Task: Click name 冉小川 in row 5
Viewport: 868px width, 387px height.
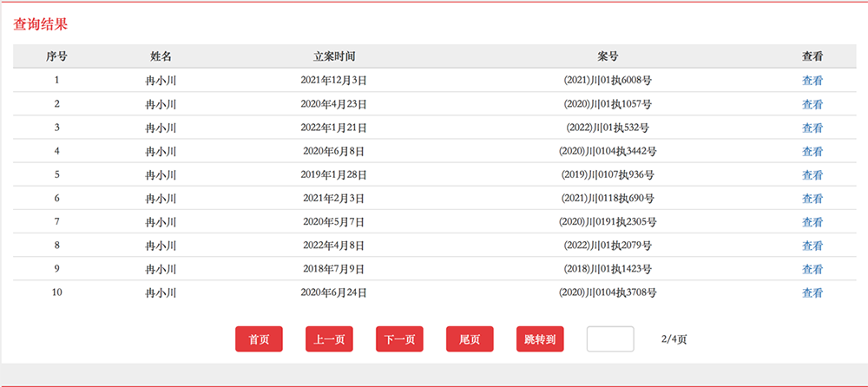Action: coord(161,175)
